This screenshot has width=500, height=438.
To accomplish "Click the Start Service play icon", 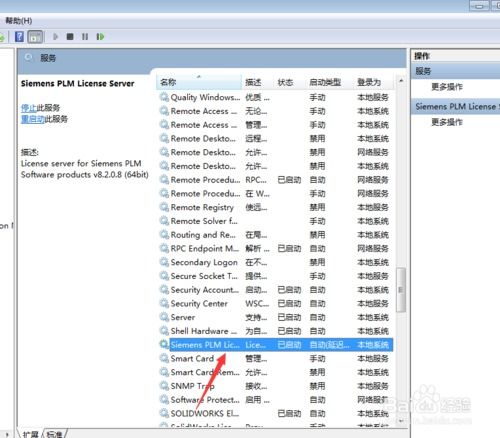I will [x=55, y=36].
